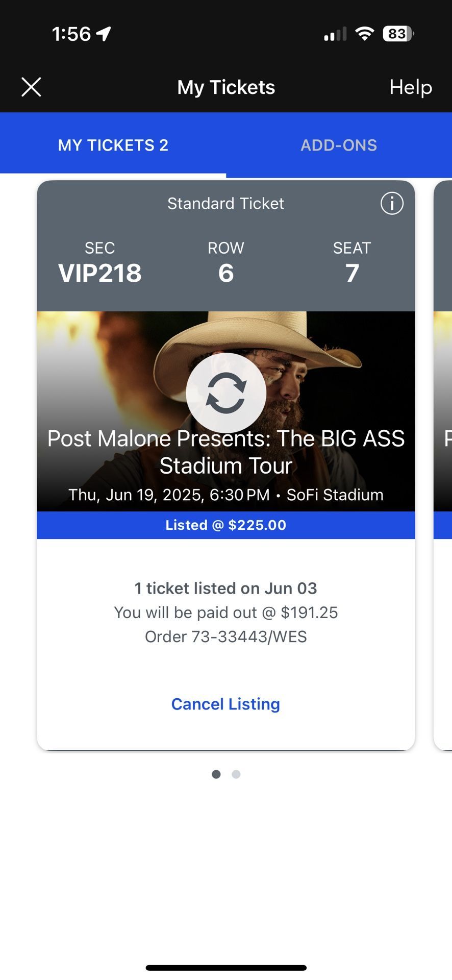Tap the cellular signal bars icon
The height and width of the screenshot is (980, 452).
point(335,34)
